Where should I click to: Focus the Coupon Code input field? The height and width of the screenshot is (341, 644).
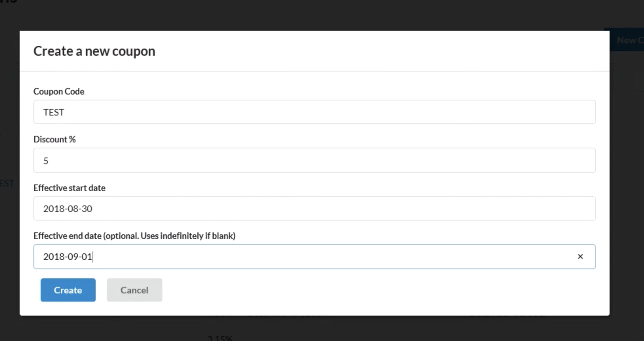(x=314, y=112)
